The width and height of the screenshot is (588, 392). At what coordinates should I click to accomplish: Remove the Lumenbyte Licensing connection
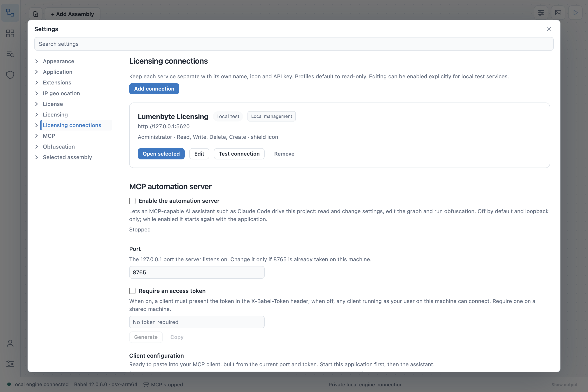(x=284, y=154)
